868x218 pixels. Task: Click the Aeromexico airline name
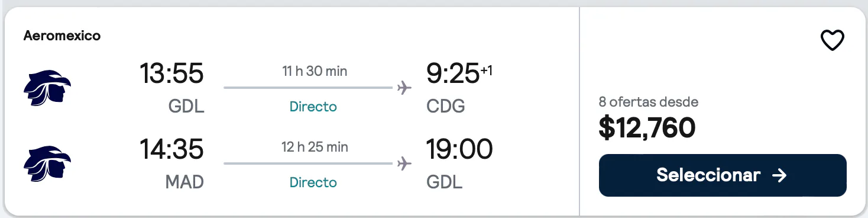click(62, 36)
